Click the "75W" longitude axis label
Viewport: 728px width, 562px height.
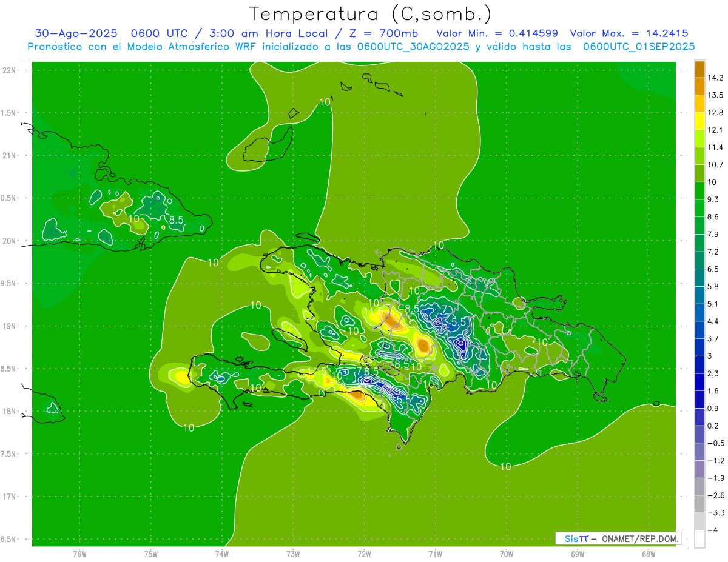pos(151,554)
